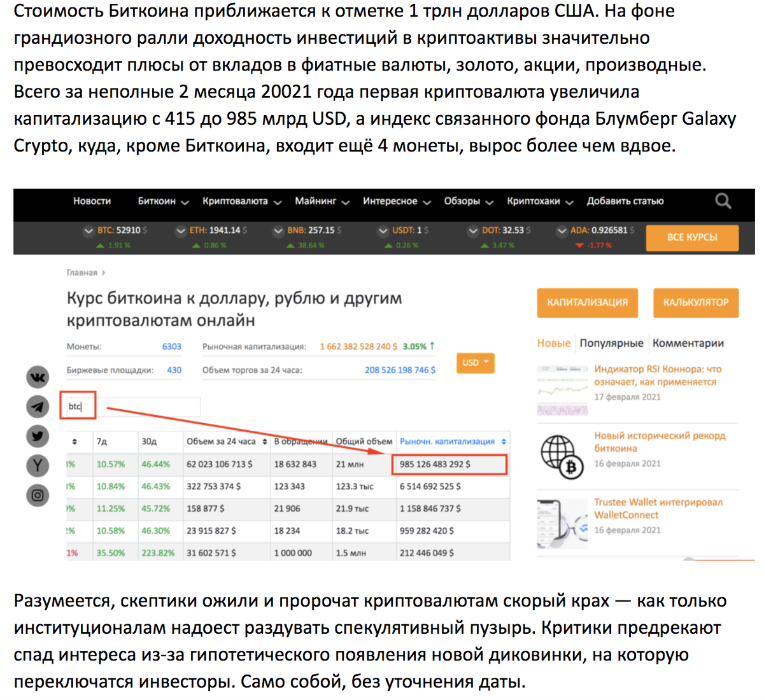Open exchanges count 430 link
Screen dimensions: 764x700
click(174, 370)
